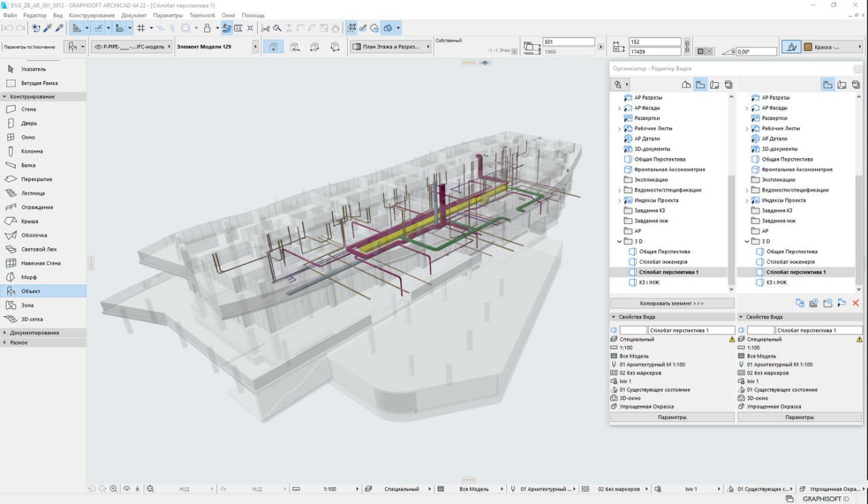
Task: Select the Морф tool in toolbox
Action: (28, 277)
